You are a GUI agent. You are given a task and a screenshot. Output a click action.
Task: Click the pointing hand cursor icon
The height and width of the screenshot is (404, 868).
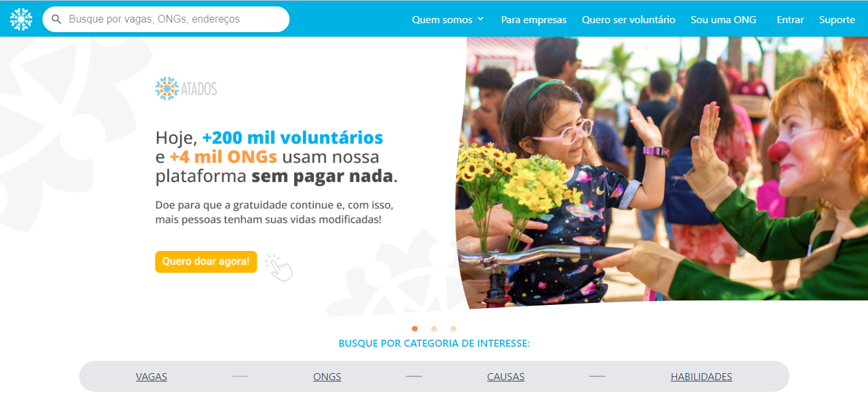point(279,267)
